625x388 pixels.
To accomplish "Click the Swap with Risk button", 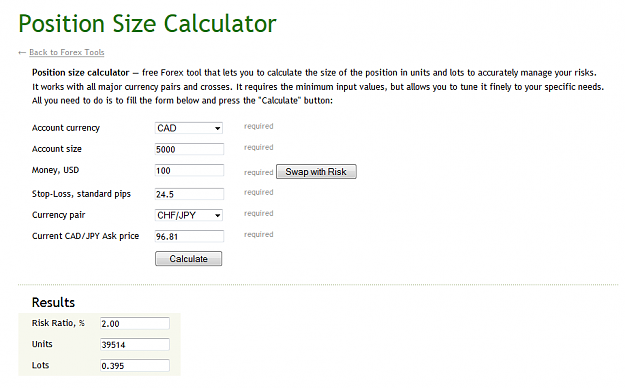I will [x=316, y=171].
